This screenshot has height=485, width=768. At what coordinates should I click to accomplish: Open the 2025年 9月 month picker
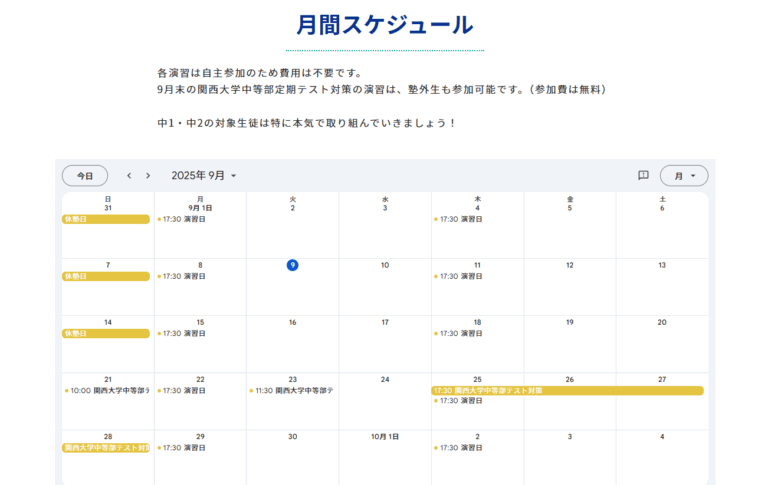[x=204, y=175]
